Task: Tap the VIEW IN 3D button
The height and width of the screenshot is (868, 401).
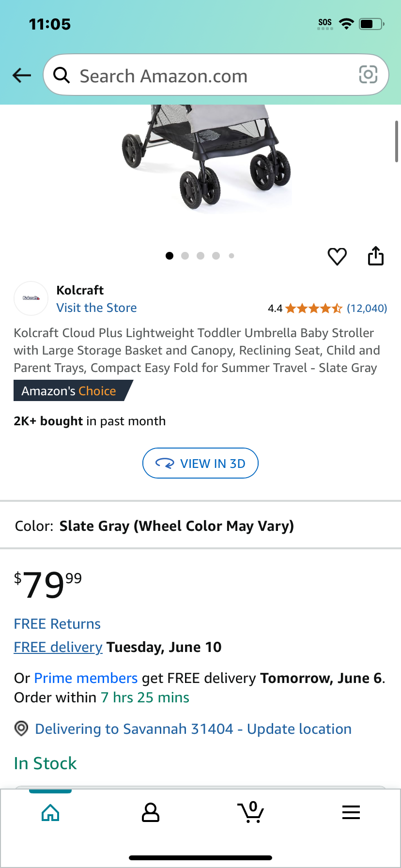Action: [200, 464]
